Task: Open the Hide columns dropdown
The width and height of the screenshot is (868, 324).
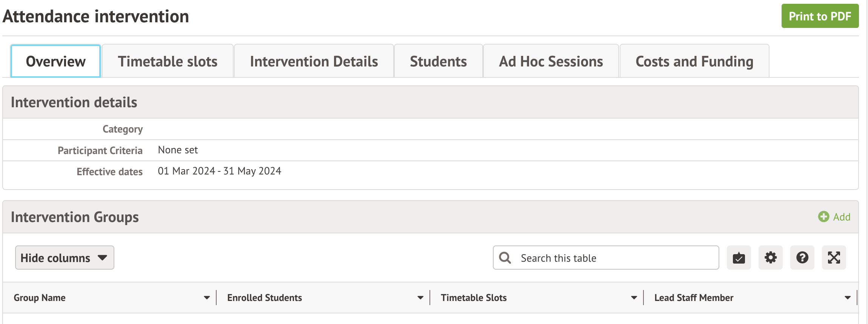Action: [x=65, y=258]
